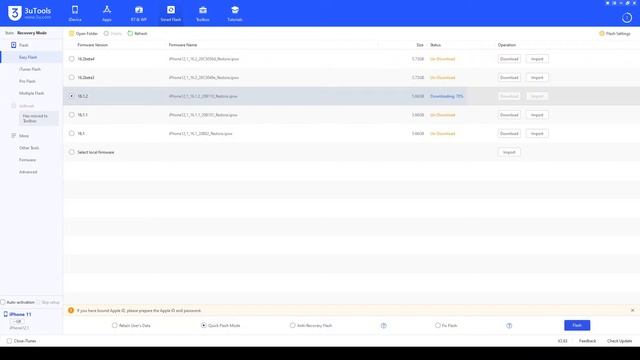
Task: Download firmware 16.1
Action: pyautogui.click(x=509, y=133)
